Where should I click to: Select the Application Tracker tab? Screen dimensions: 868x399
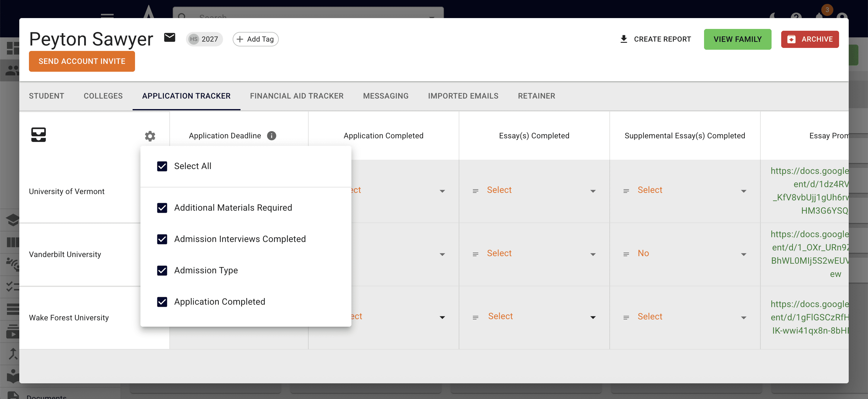click(x=186, y=96)
